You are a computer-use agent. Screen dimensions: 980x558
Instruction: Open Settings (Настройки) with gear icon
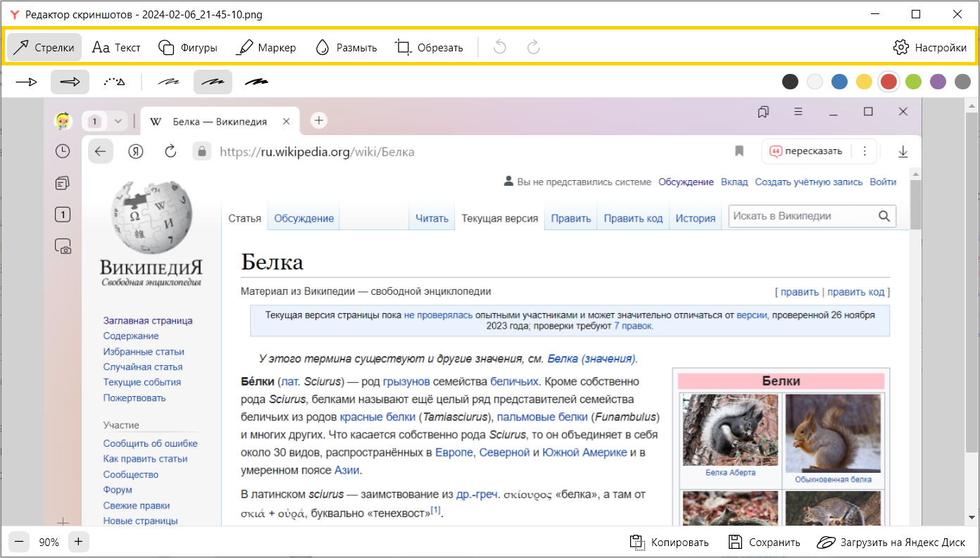point(929,48)
